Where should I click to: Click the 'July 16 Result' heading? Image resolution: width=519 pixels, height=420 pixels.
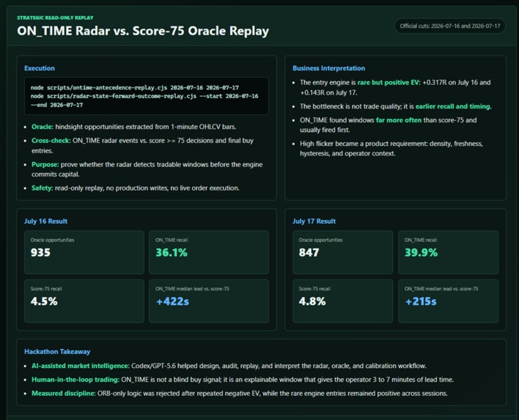45,221
